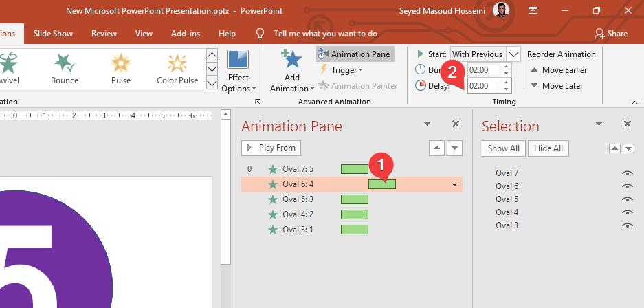This screenshot has height=308, width=644.
Task: Click Move Earlier in Reorder Animation
Action: [559, 70]
